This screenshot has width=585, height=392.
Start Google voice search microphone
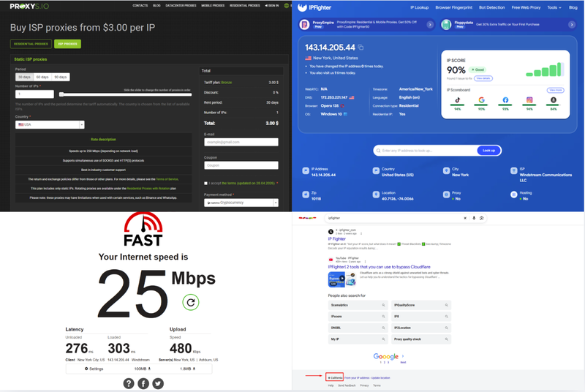(474, 218)
